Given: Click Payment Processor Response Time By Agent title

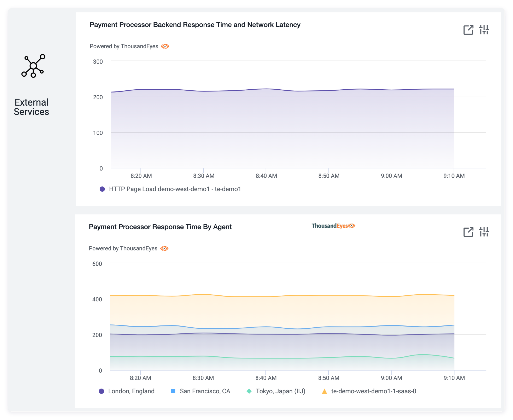Looking at the screenshot, I should 160,227.
